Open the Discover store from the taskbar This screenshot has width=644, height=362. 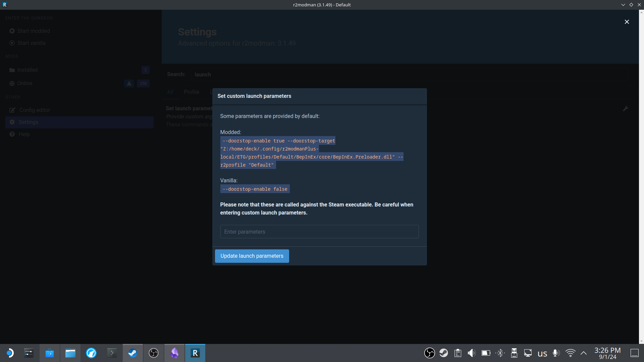pos(50,353)
